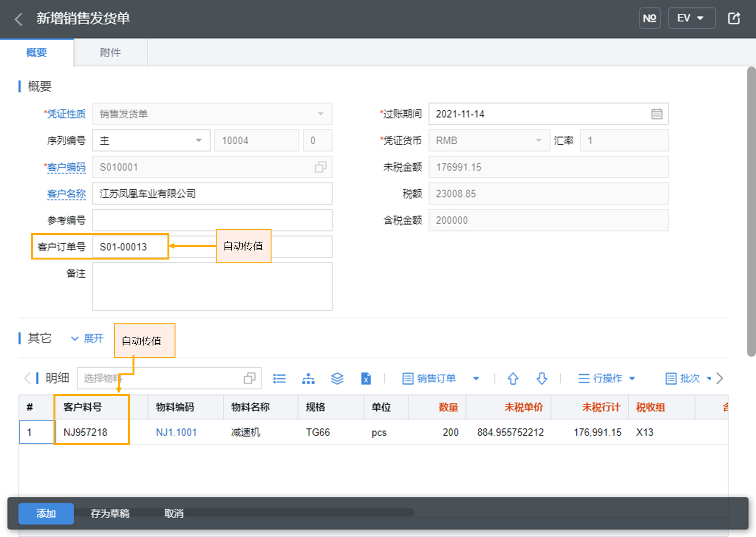
Task: Click the 物料编码 column header
Action: coord(185,407)
